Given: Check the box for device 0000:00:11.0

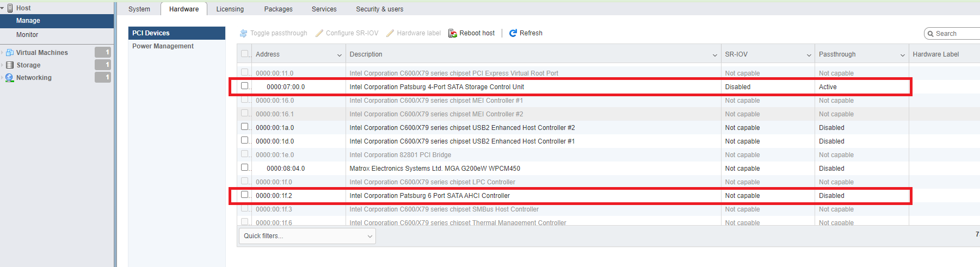Looking at the screenshot, I should coord(245,72).
